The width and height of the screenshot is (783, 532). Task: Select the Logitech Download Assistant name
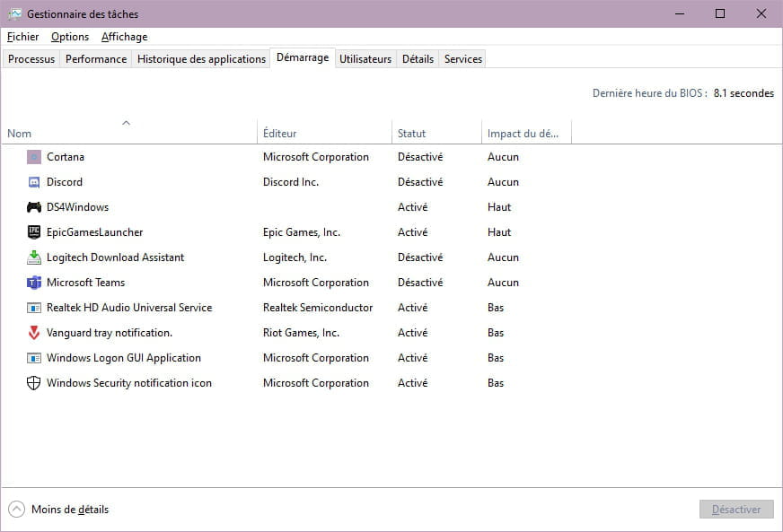tap(115, 257)
